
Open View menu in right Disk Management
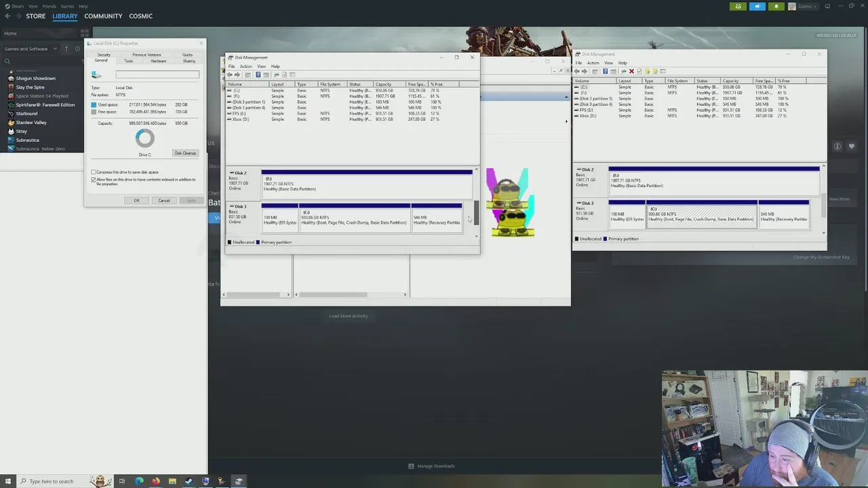(x=608, y=63)
